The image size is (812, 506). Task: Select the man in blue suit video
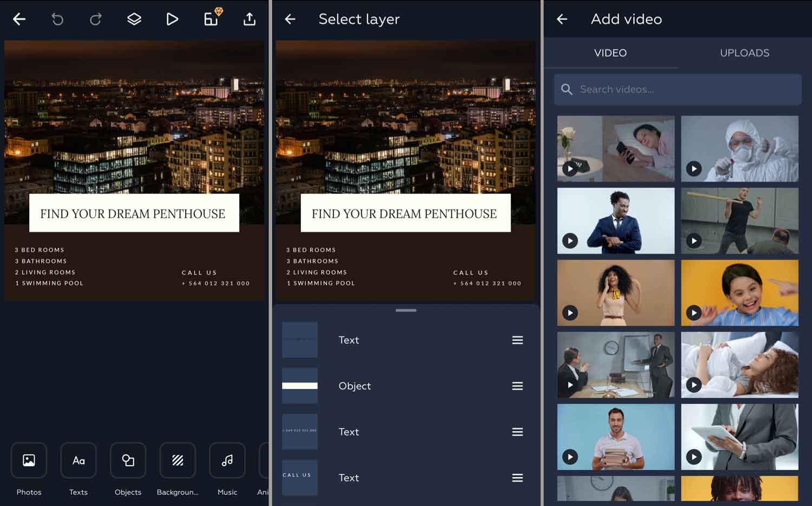click(x=616, y=220)
